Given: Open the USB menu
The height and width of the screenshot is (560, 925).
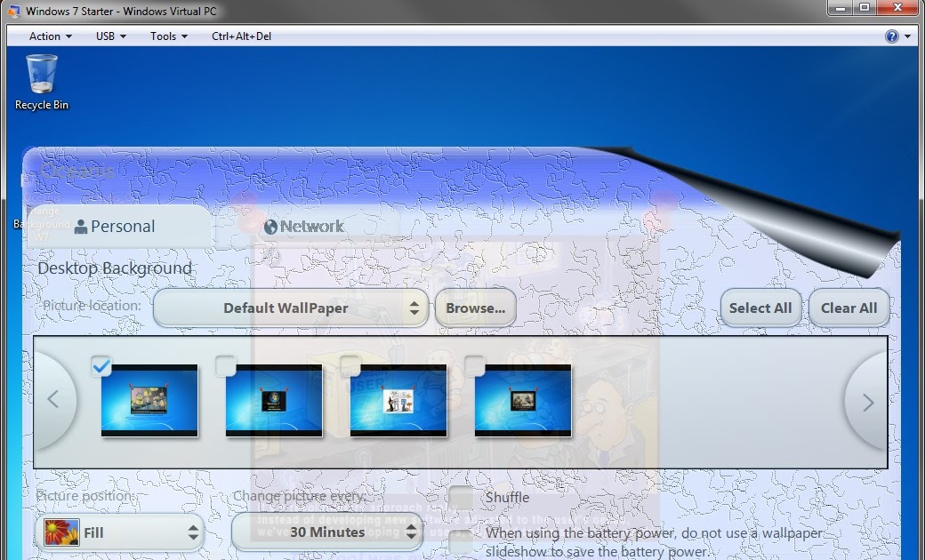Looking at the screenshot, I should pyautogui.click(x=111, y=36).
